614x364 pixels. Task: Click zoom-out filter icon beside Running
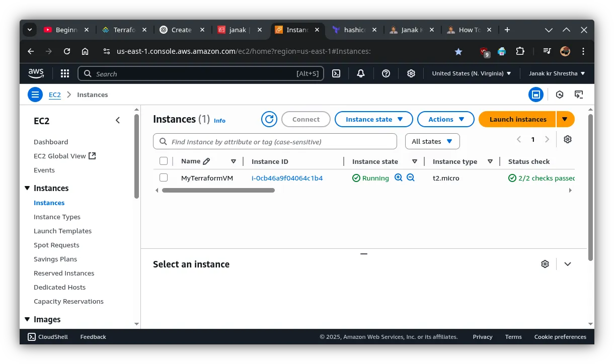pos(411,177)
